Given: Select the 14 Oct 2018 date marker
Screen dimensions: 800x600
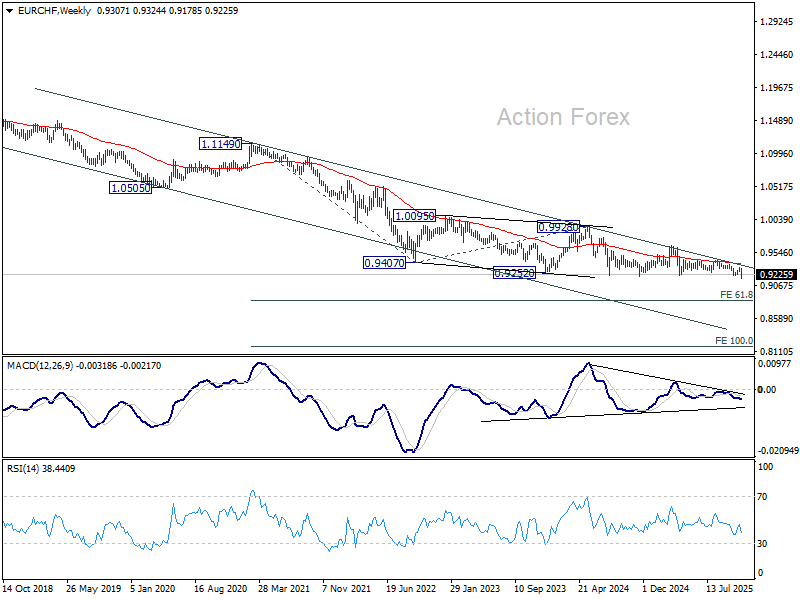Looking at the screenshot, I should pyautogui.click(x=31, y=589).
